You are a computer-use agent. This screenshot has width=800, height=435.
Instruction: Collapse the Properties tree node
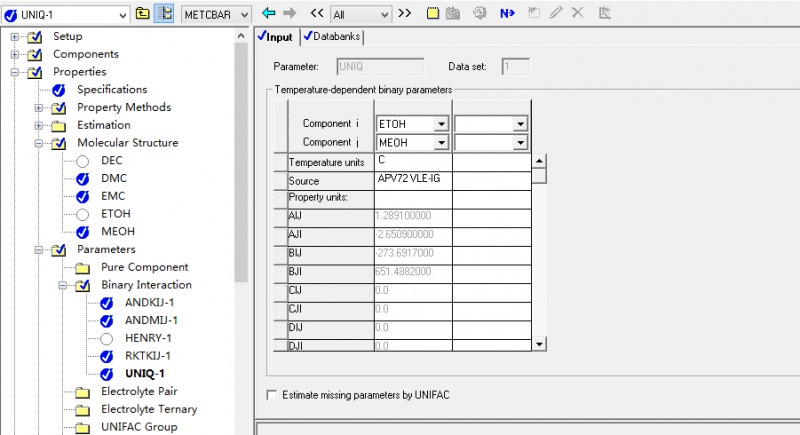15,72
